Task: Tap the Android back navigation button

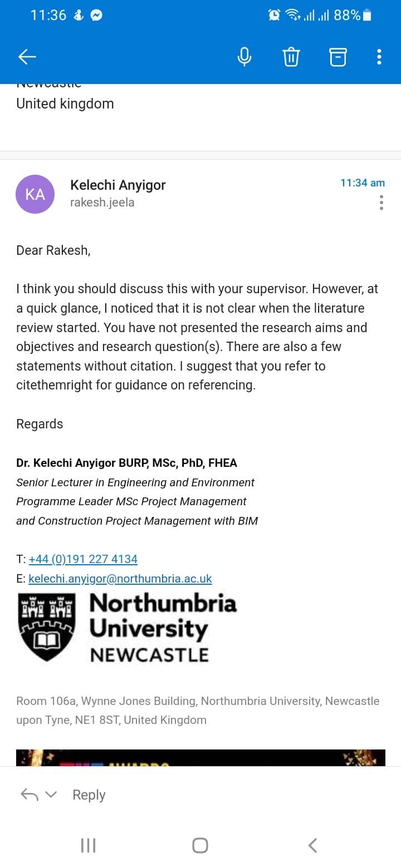Action: pyautogui.click(x=313, y=846)
